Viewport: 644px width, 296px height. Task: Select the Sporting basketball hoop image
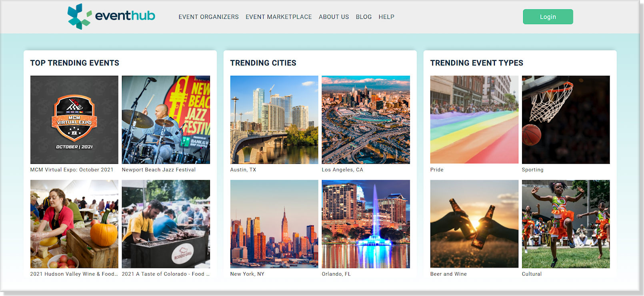pos(566,120)
